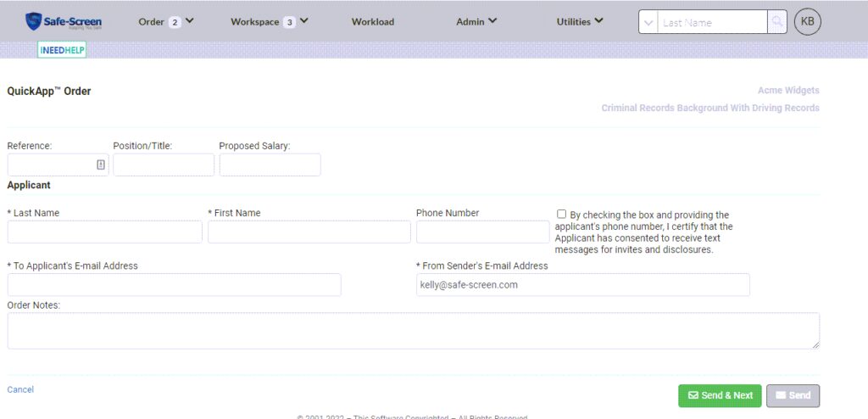868x419 pixels.
Task: Open the Order menu
Action: 151,21
